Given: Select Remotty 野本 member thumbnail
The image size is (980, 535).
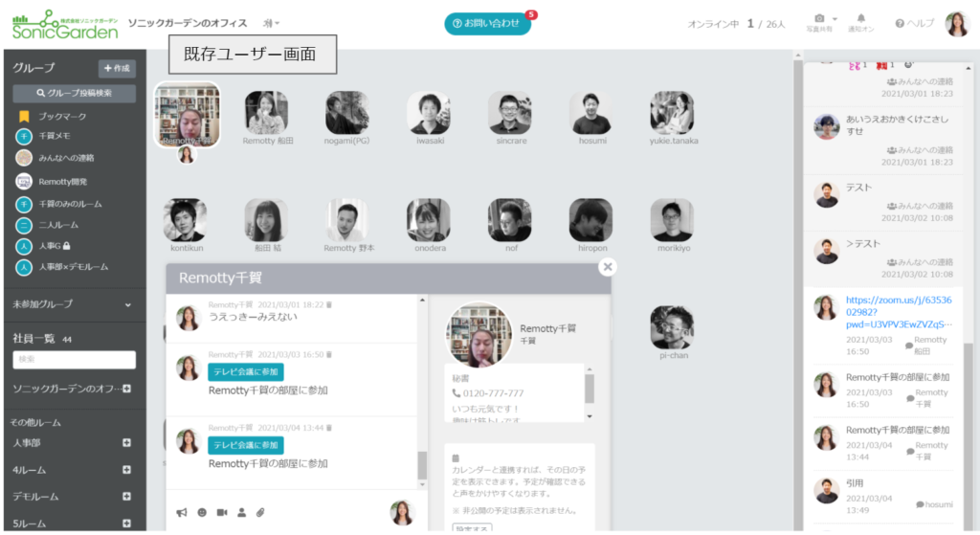Looking at the screenshot, I should pyautogui.click(x=347, y=220).
